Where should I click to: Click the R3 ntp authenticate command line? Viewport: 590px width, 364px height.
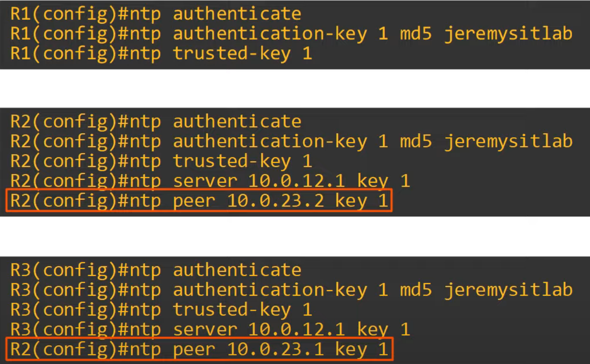[156, 270]
